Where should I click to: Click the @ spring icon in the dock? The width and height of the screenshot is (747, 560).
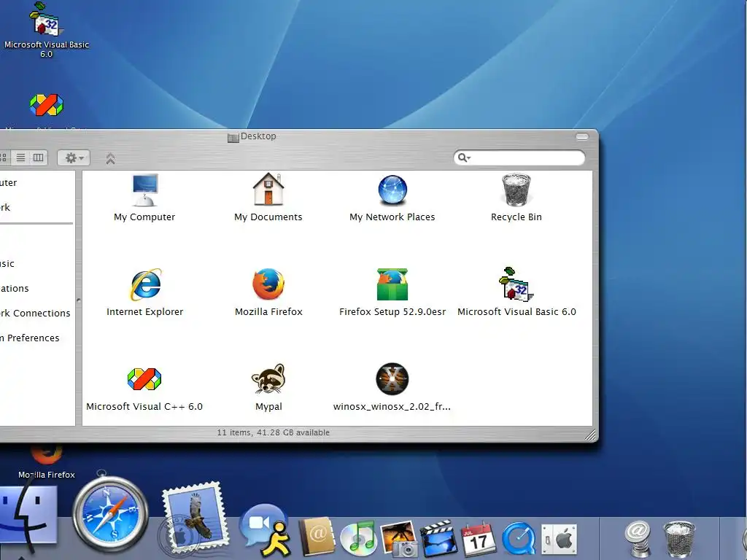click(638, 539)
